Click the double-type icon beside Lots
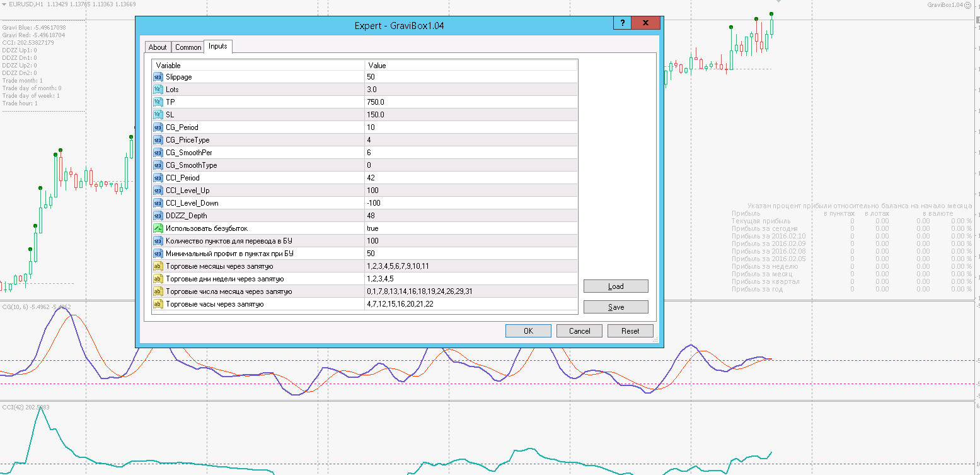The height and width of the screenshot is (475, 980). (x=158, y=90)
